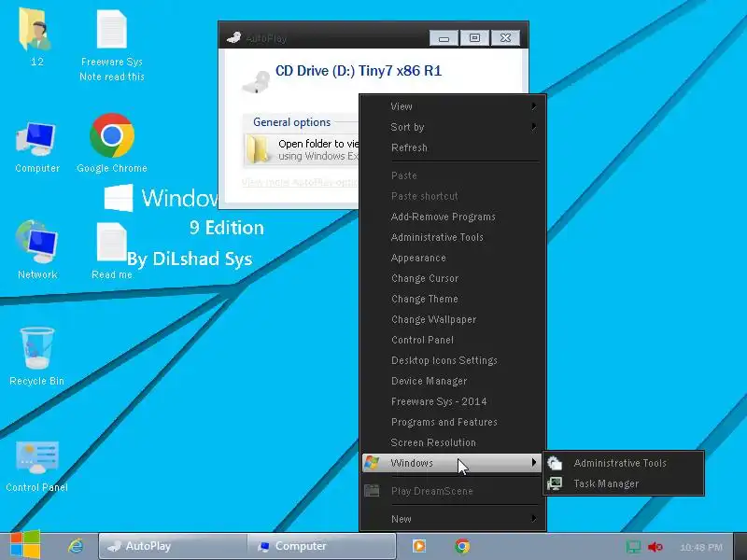The image size is (747, 560).
Task: Select New in the context menu
Action: pyautogui.click(x=452, y=519)
